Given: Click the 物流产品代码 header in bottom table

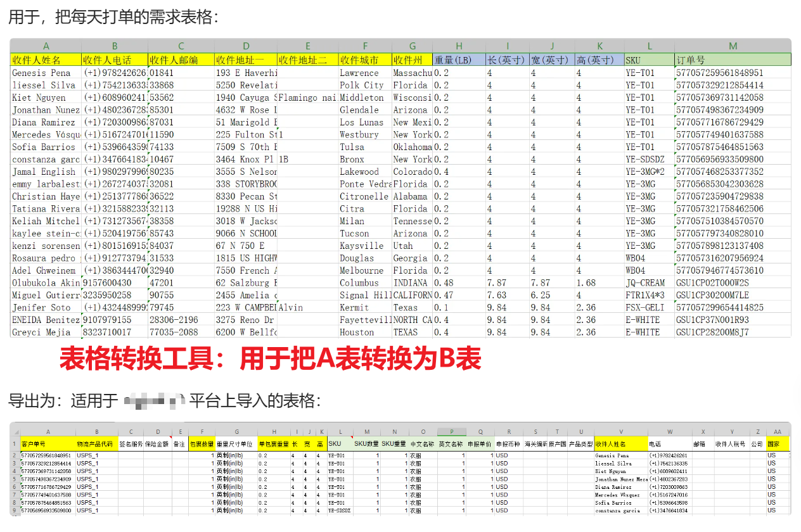Looking at the screenshot, I should tap(96, 444).
